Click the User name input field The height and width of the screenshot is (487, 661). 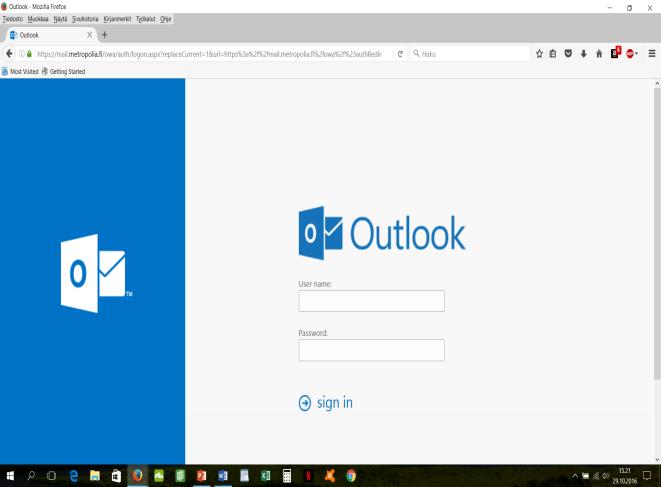coord(371,301)
